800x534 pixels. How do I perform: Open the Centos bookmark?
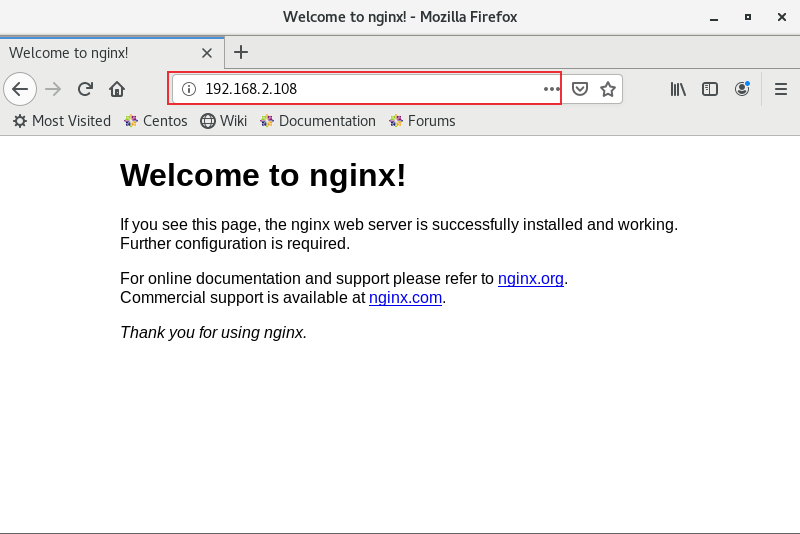(x=156, y=121)
